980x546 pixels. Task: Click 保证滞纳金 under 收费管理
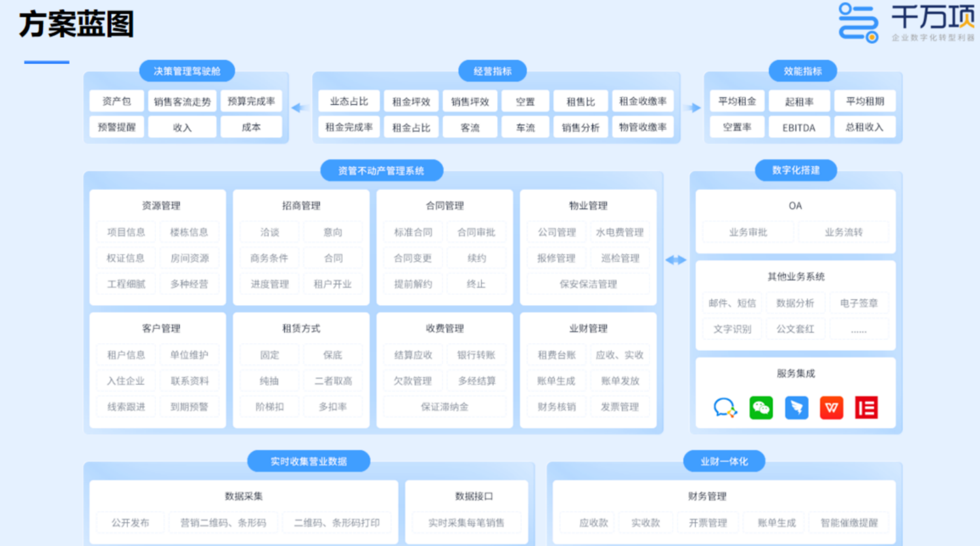pos(444,407)
